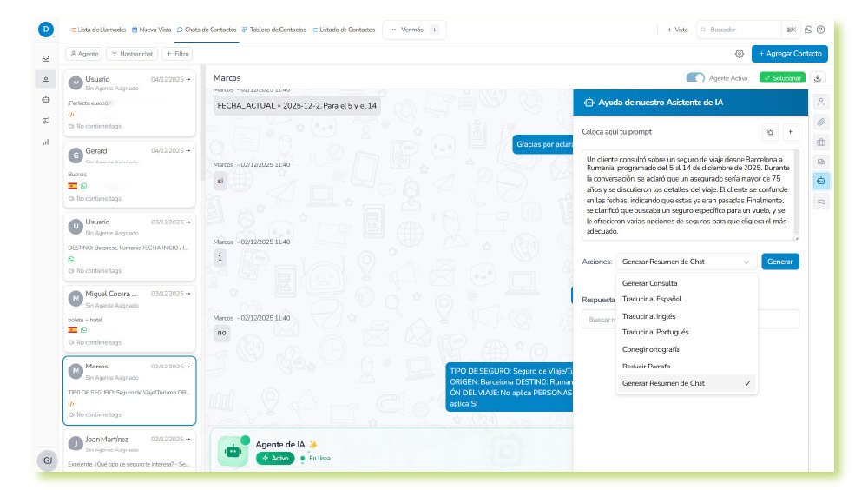Image resolution: width=868 pixels, height=490 pixels.
Task: Switch to Nueva Vista tab
Action: [151, 30]
